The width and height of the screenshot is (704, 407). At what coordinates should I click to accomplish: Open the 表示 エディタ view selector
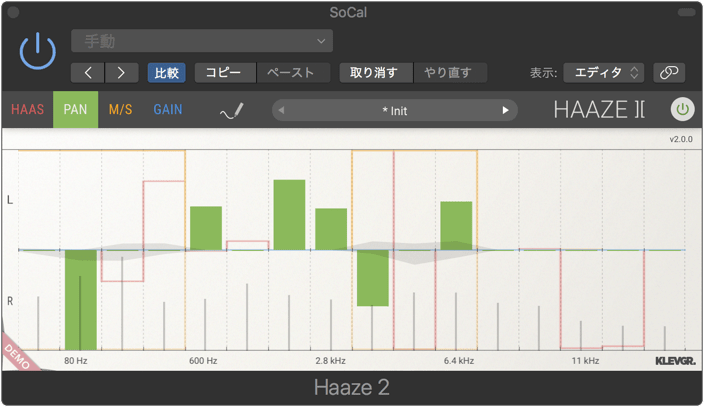[x=603, y=73]
